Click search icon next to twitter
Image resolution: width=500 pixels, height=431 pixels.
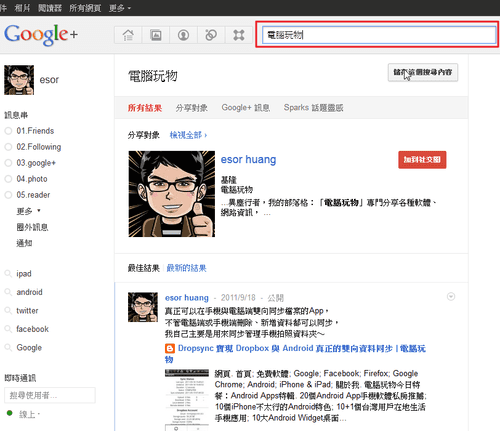8,311
